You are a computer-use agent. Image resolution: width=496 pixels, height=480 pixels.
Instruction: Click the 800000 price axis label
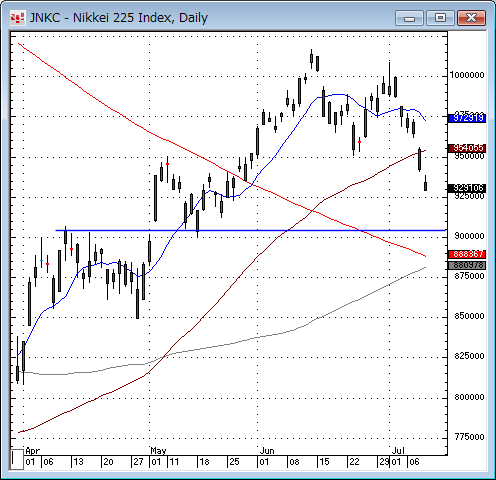[469, 397]
